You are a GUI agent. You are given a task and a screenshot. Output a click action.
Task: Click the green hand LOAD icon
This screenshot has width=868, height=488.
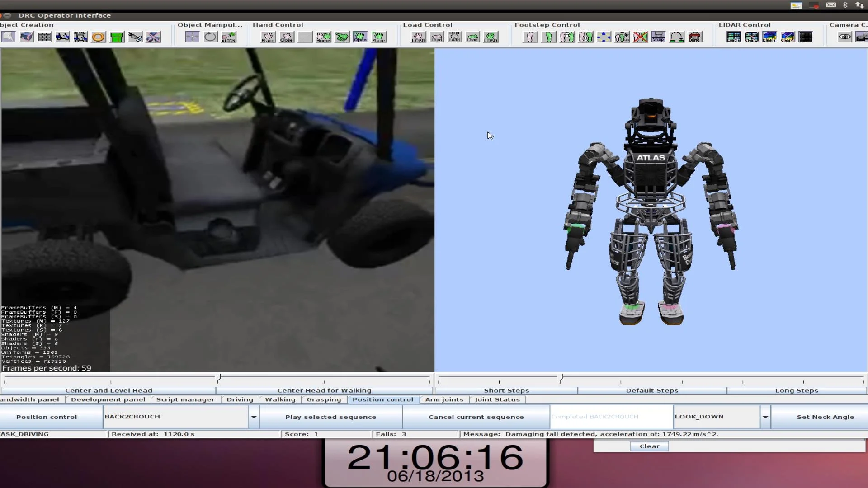(491, 37)
